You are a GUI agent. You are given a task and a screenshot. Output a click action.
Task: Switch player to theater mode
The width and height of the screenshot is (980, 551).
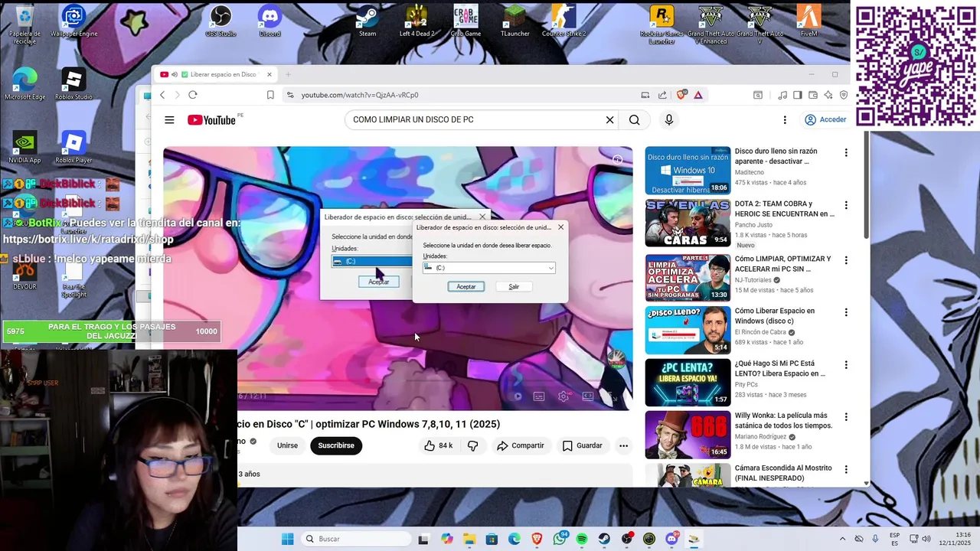pyautogui.click(x=587, y=396)
